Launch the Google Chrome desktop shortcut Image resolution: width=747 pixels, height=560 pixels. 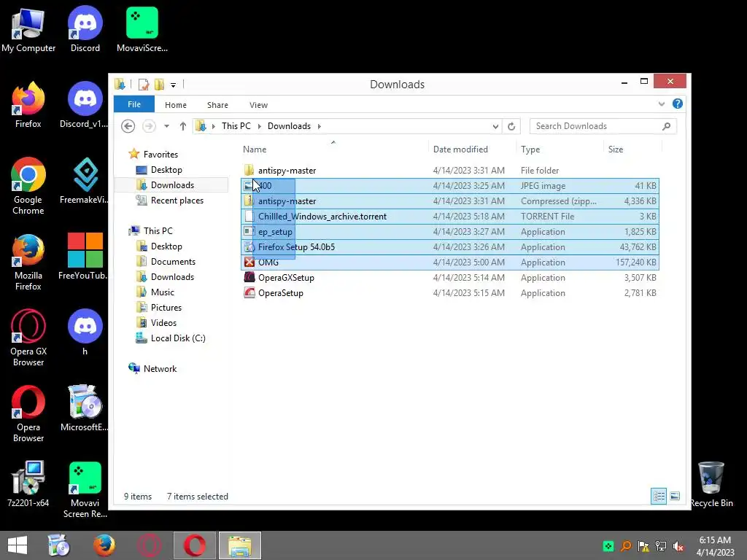coord(28,186)
